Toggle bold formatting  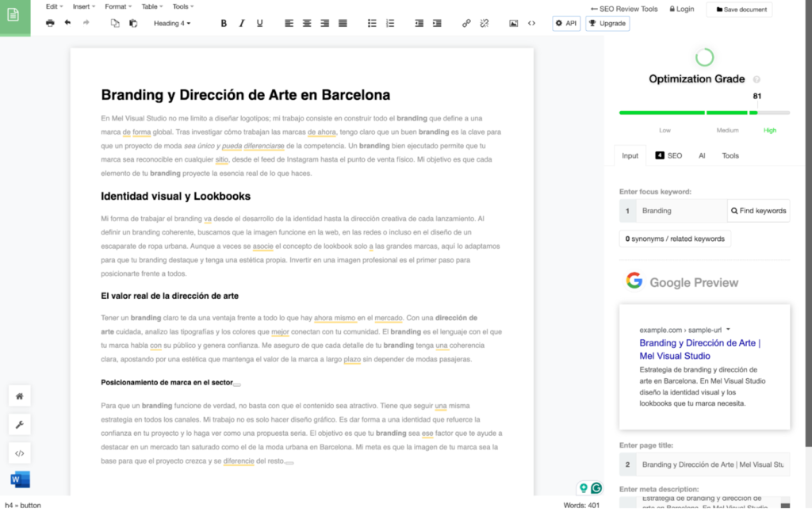(x=224, y=24)
